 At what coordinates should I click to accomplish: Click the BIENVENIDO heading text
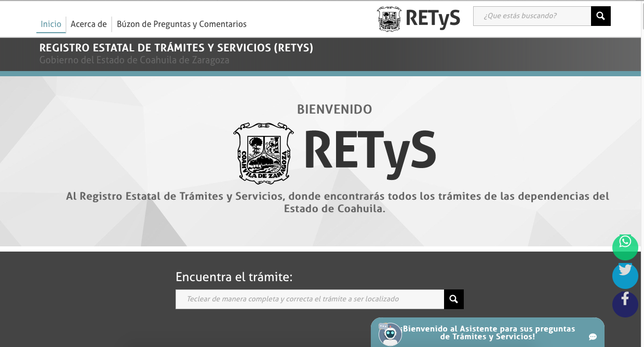tap(334, 109)
